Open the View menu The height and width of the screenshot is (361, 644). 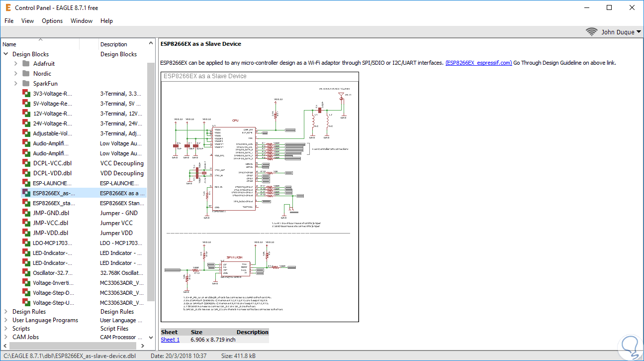point(28,21)
